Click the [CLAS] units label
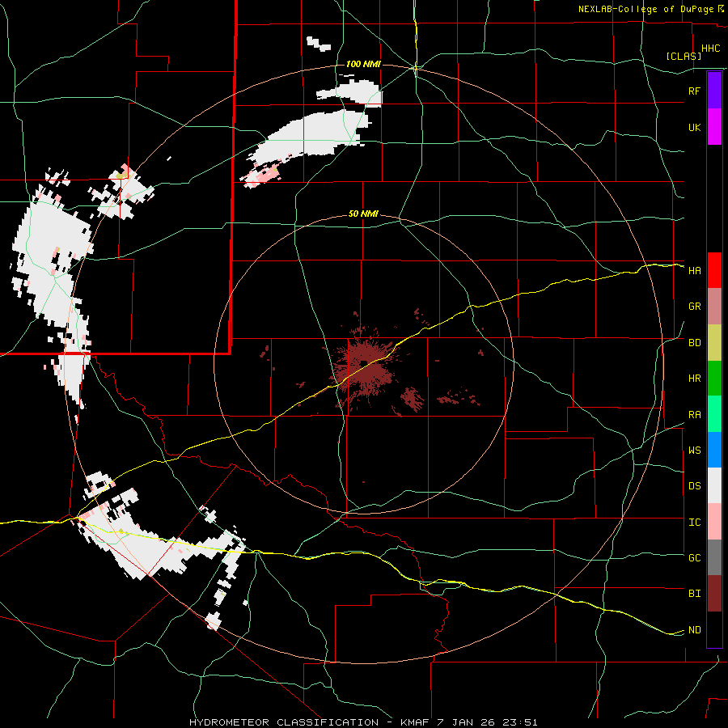The height and width of the screenshot is (728, 728). coord(684,56)
